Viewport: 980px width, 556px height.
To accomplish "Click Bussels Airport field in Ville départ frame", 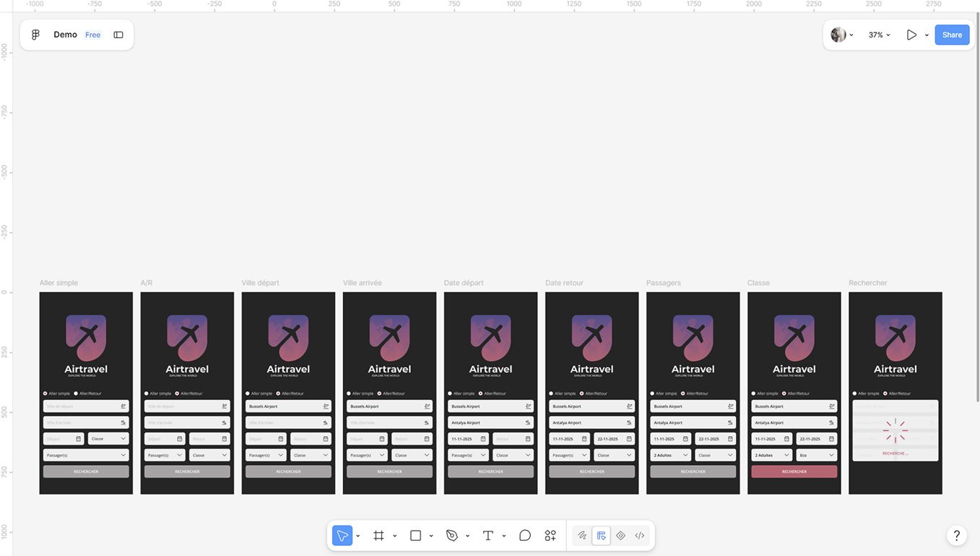I will pos(289,407).
